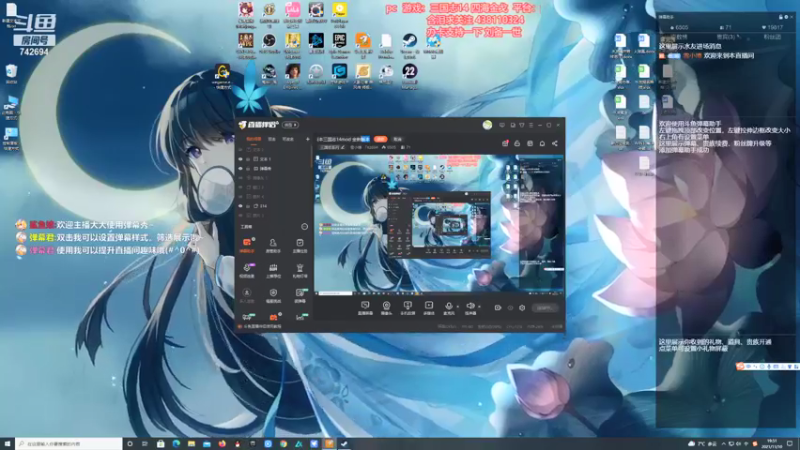This screenshot has width=800, height=450.
Task: Click the video record camera icon
Action: click(x=497, y=308)
